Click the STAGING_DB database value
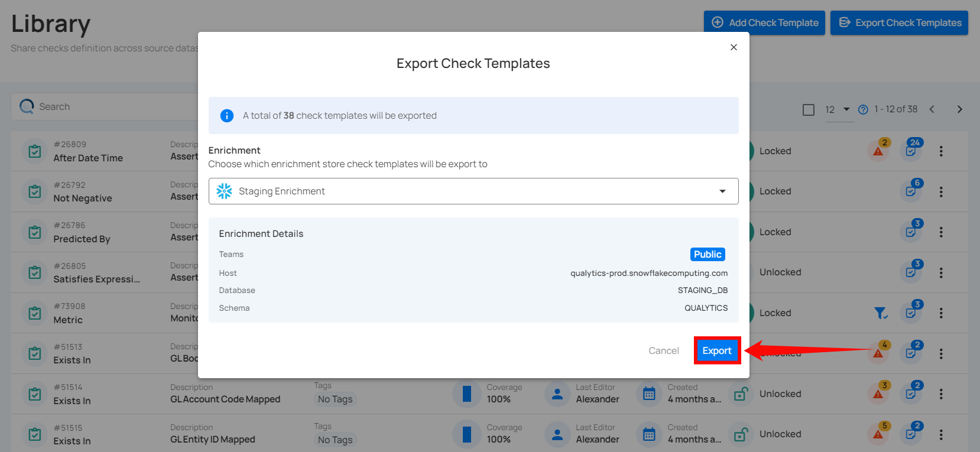980x452 pixels. click(x=703, y=290)
